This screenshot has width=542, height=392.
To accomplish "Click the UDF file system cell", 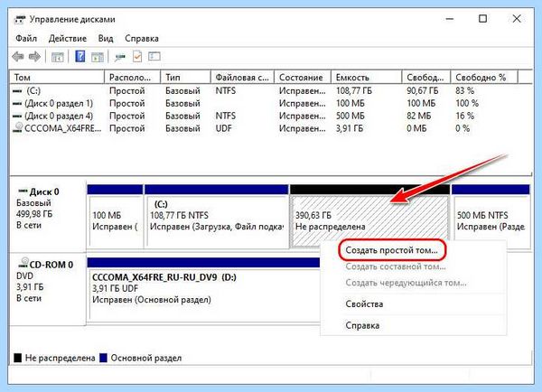I will point(224,128).
